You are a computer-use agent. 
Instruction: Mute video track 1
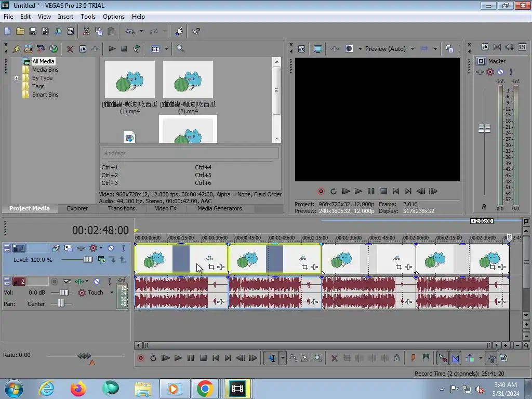(x=111, y=248)
